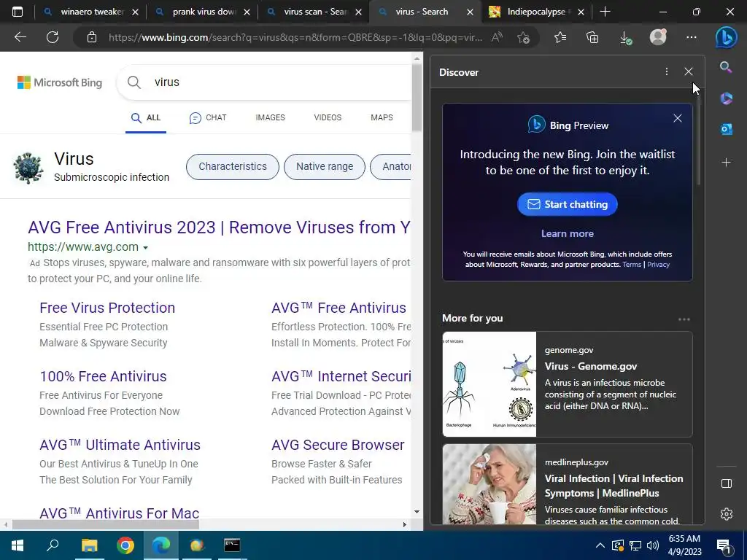This screenshot has width=747, height=560.
Task: View site information lock icon
Action: tap(92, 37)
